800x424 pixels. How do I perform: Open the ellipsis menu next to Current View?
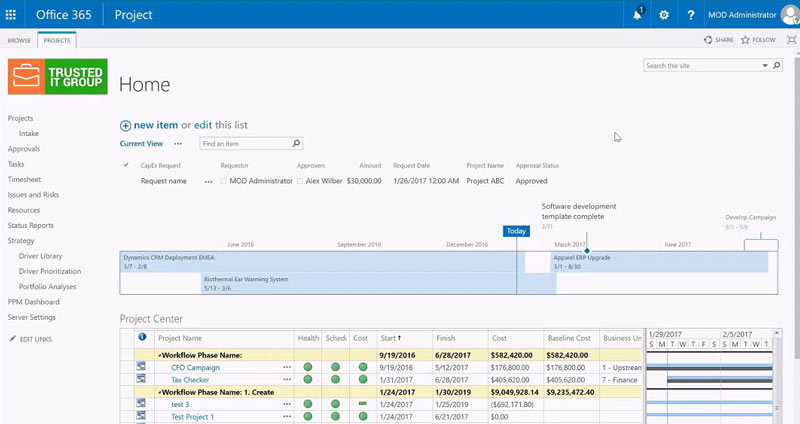coord(178,144)
